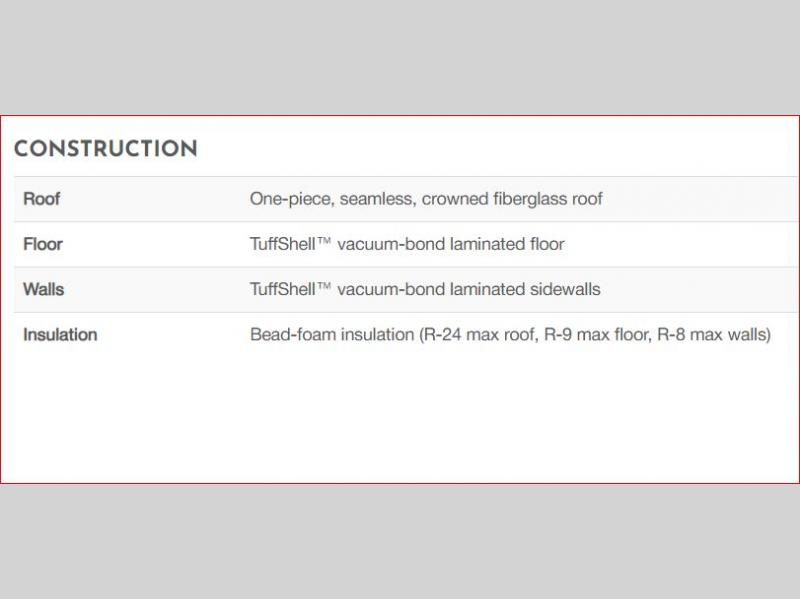Select the "R-9 max floor" value
The height and width of the screenshot is (599, 800).
(x=596, y=335)
